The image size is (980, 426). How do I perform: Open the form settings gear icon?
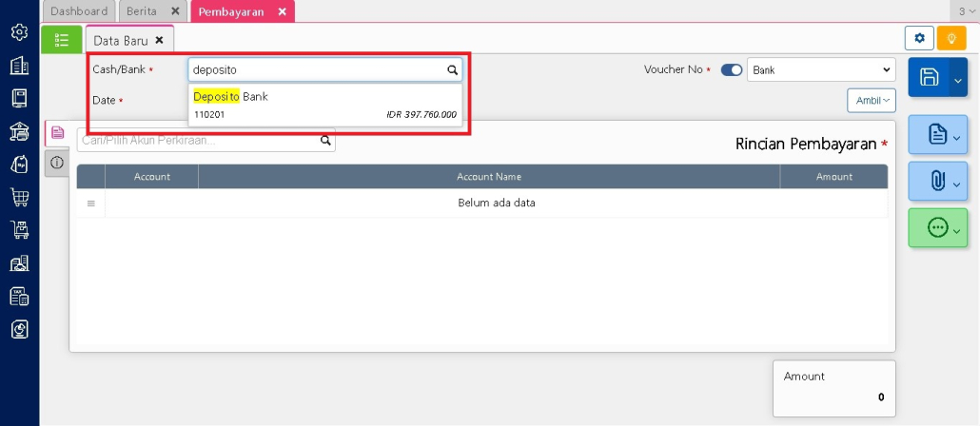click(919, 38)
